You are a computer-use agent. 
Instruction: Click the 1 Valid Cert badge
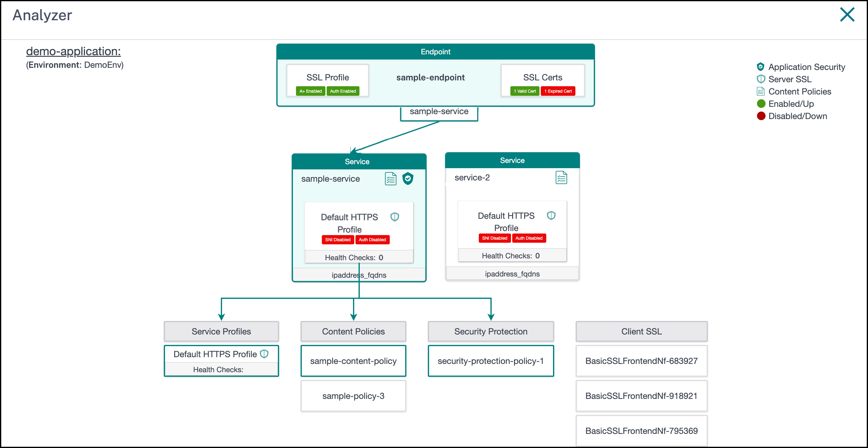pos(525,91)
